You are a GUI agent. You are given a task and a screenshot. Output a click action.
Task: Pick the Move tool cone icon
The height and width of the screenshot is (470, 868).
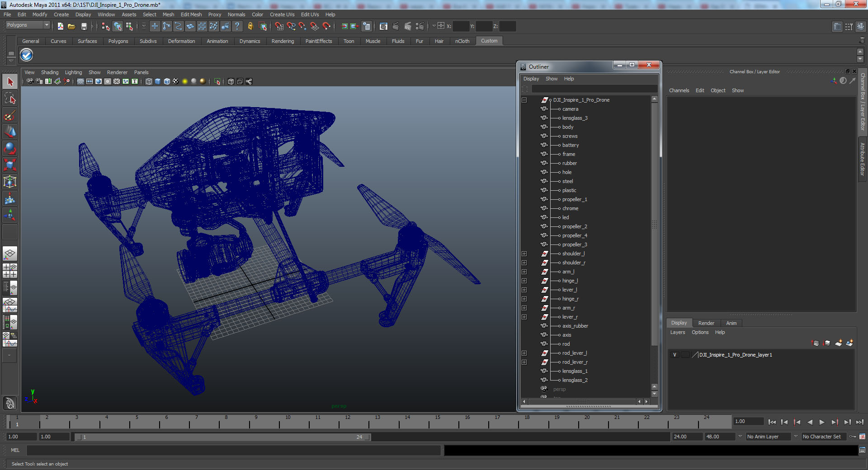point(10,132)
